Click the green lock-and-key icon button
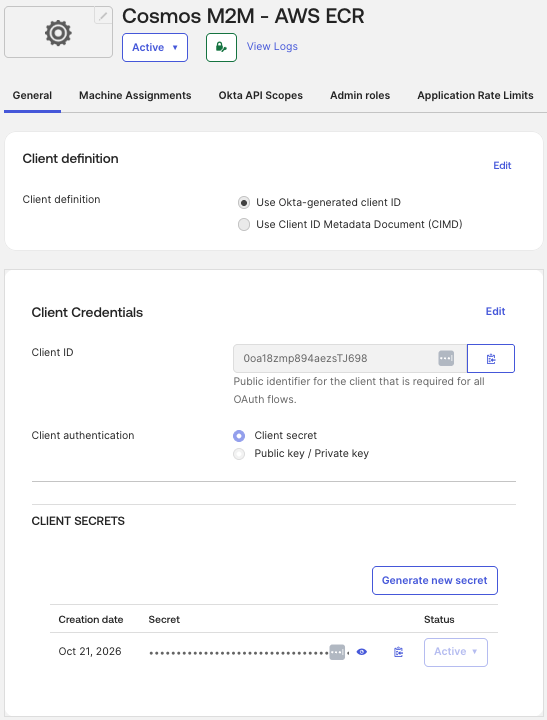The width and height of the screenshot is (547, 720). tap(221, 47)
